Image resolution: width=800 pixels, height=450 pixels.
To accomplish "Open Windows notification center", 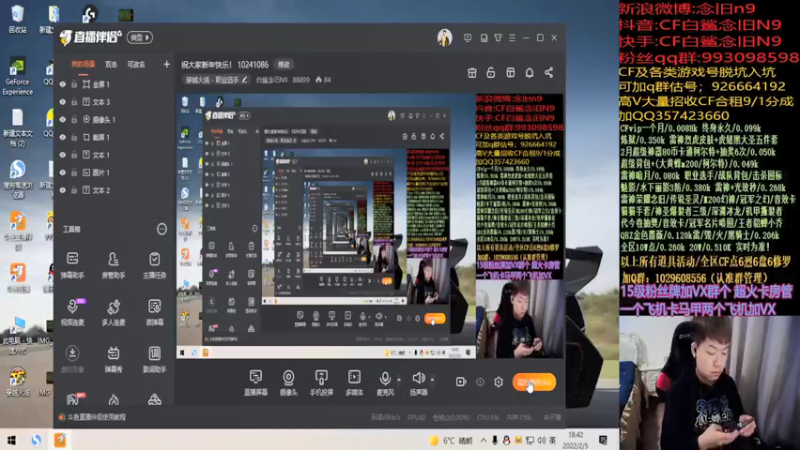I will click(603, 440).
